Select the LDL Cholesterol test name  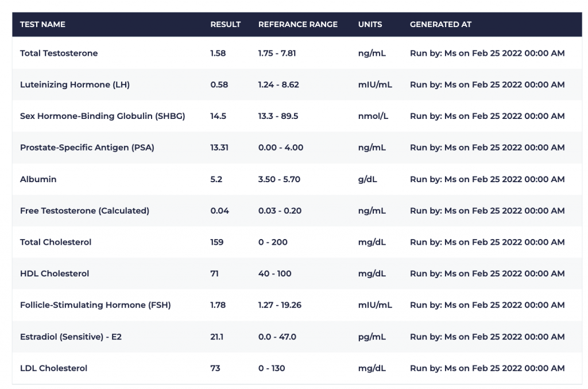click(x=53, y=368)
